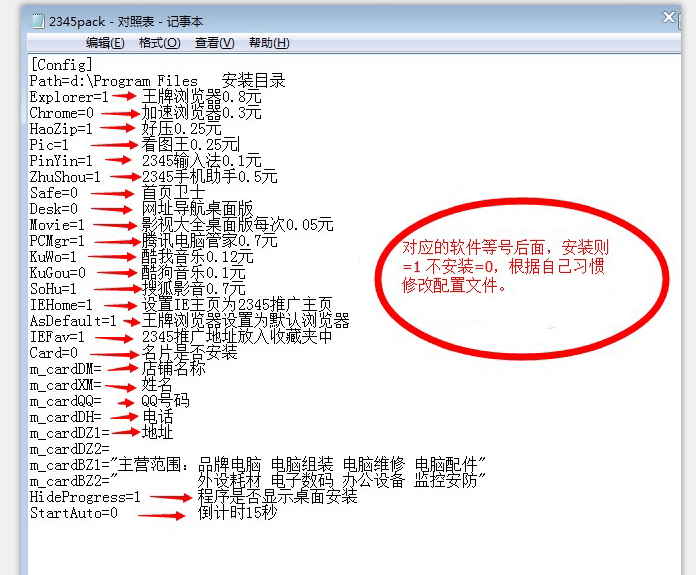Click the m_cardDZ1= entry
This screenshot has height=575, width=696.
coord(70,432)
